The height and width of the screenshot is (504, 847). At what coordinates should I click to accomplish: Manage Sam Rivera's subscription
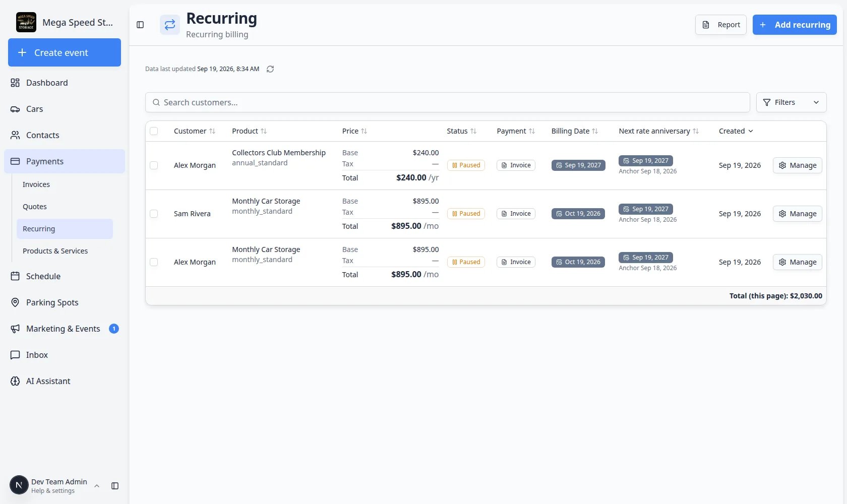click(x=798, y=214)
